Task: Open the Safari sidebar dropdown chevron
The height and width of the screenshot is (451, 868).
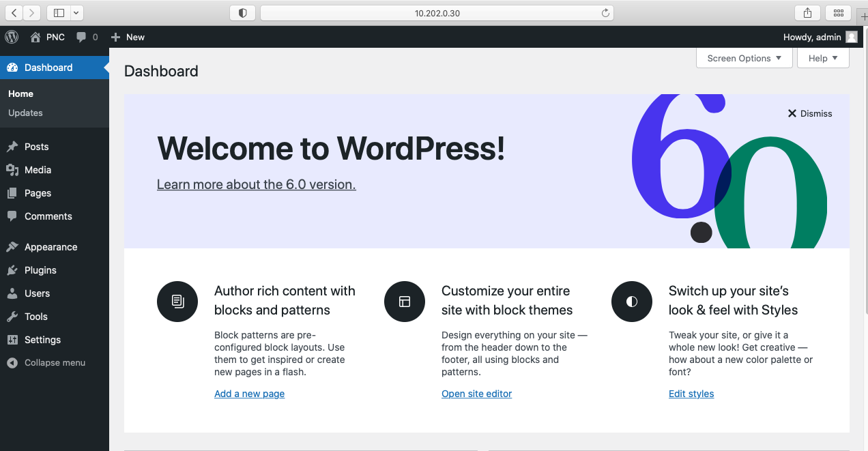Action: coord(76,13)
